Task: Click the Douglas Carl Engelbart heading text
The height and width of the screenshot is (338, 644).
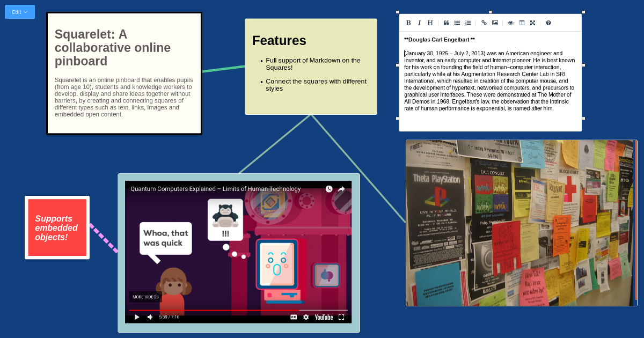Action: [x=440, y=40]
